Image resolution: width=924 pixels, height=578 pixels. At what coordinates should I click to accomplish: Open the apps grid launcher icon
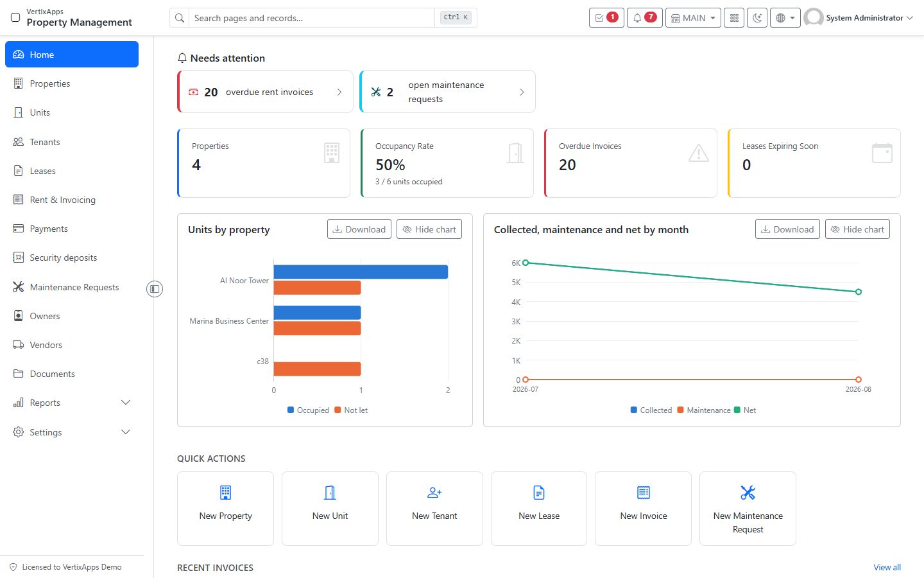pos(734,18)
